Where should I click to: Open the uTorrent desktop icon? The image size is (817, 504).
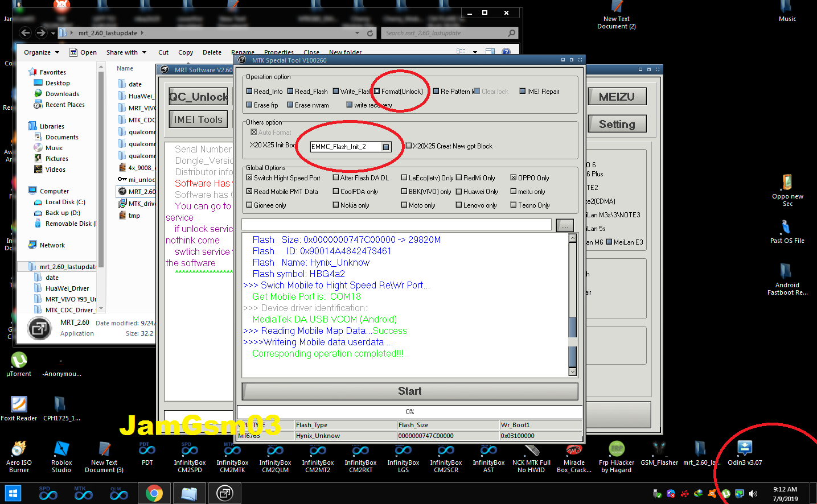coord(19,365)
